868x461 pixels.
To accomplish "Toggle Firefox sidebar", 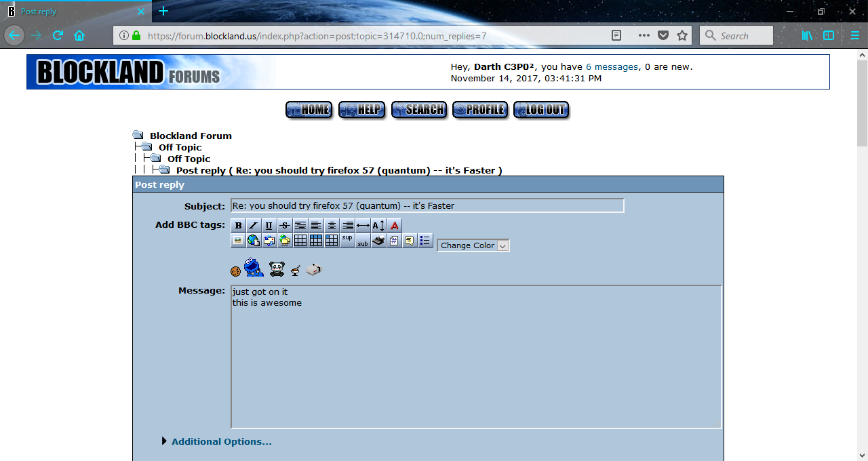I will click(x=829, y=35).
